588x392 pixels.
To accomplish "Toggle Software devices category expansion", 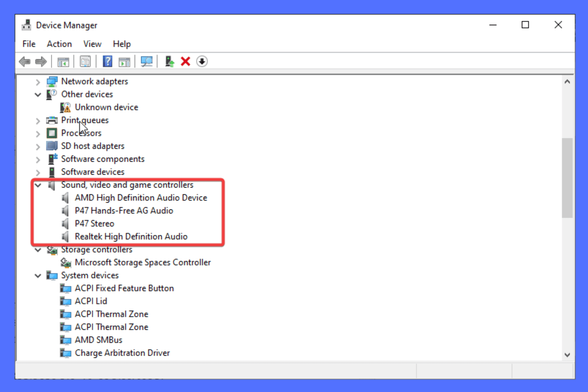I will 38,171.
